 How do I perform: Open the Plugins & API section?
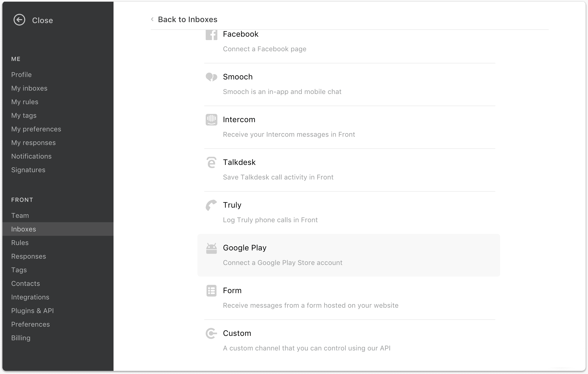point(33,311)
